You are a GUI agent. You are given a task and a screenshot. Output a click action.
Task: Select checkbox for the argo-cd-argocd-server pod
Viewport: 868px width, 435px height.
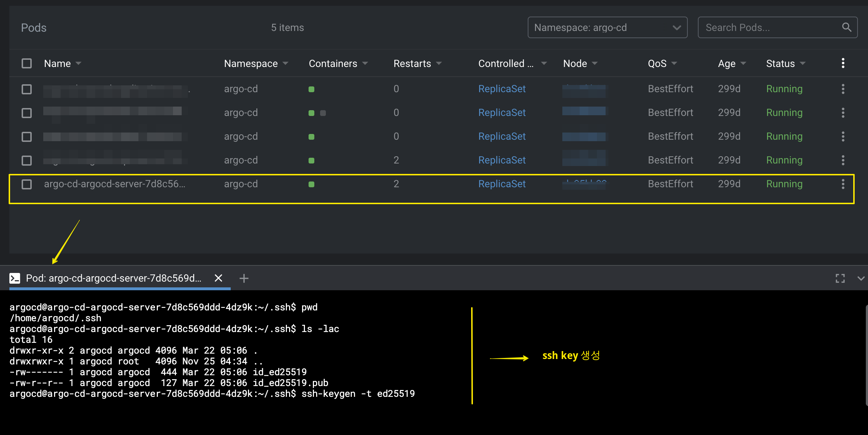(27, 184)
